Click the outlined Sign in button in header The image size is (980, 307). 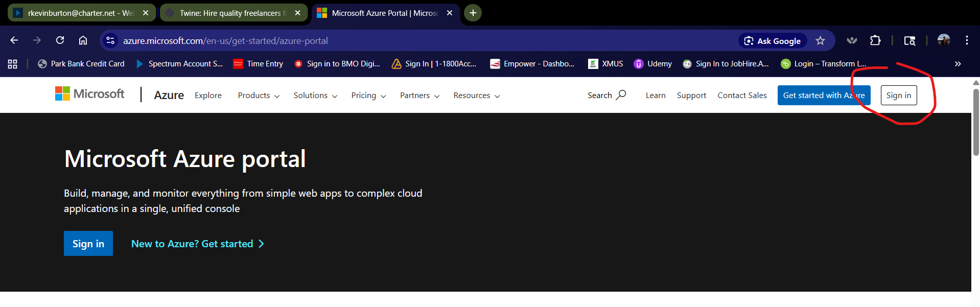coord(899,95)
